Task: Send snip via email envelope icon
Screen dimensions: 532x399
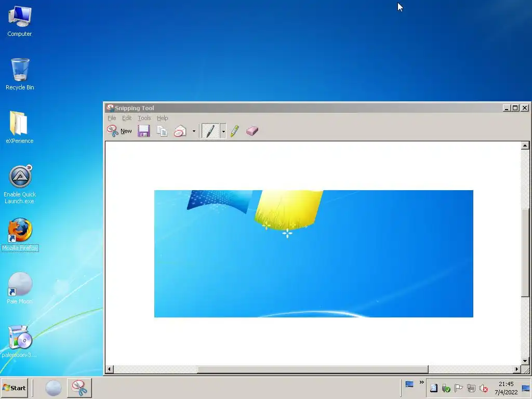Action: pos(180,131)
